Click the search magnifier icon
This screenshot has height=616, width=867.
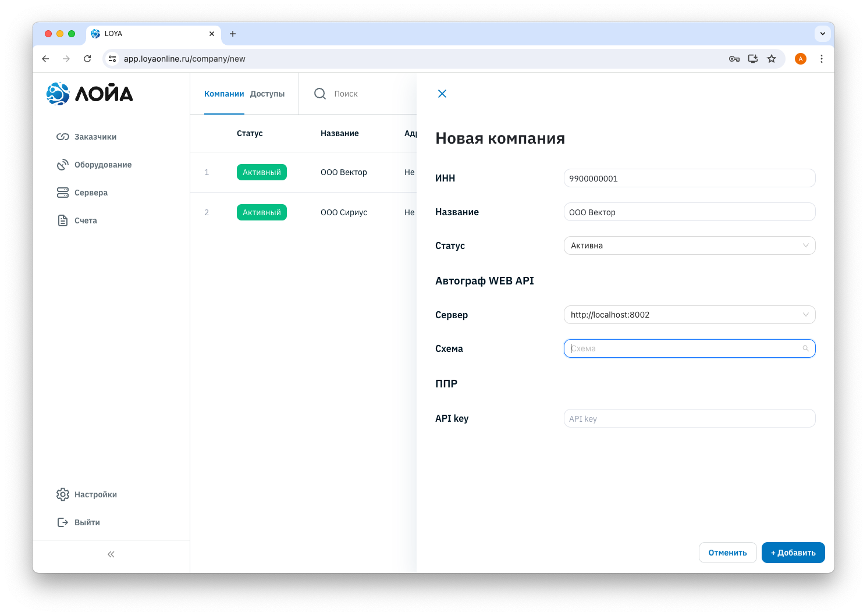pos(320,94)
